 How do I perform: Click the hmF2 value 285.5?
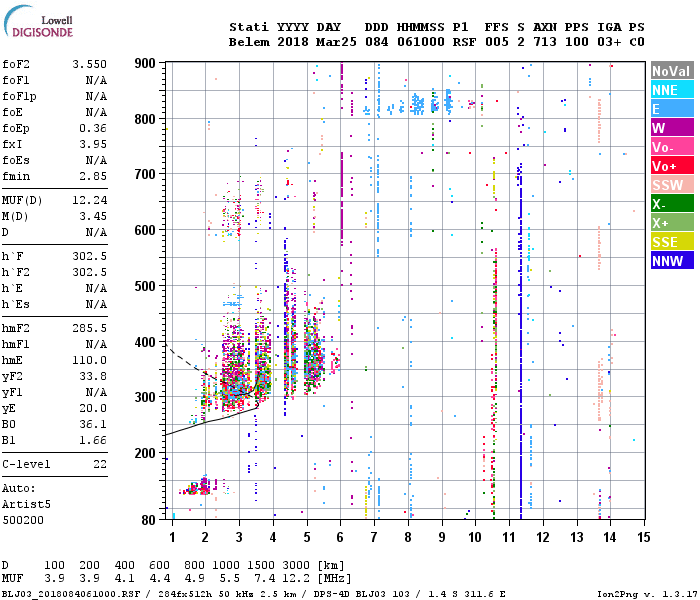tap(90, 329)
